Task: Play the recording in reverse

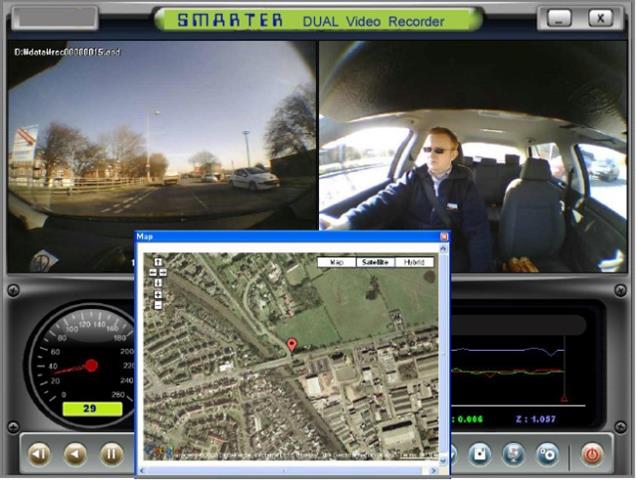Action: [x=75, y=454]
